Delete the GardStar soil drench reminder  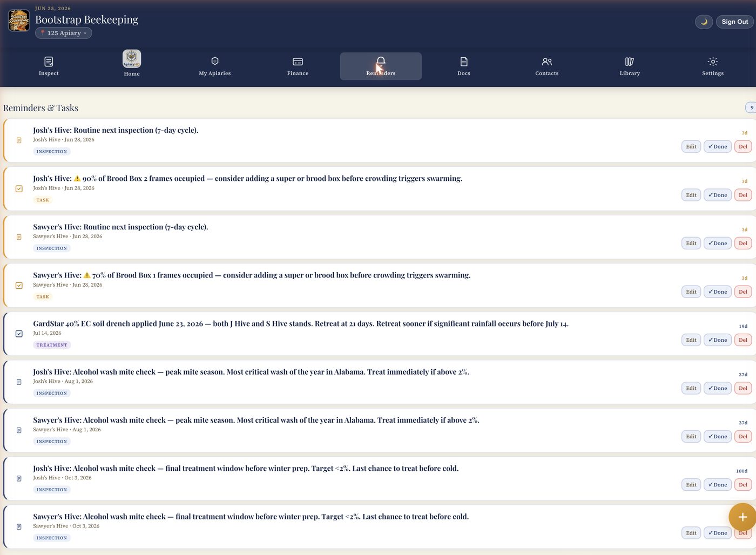coord(743,340)
